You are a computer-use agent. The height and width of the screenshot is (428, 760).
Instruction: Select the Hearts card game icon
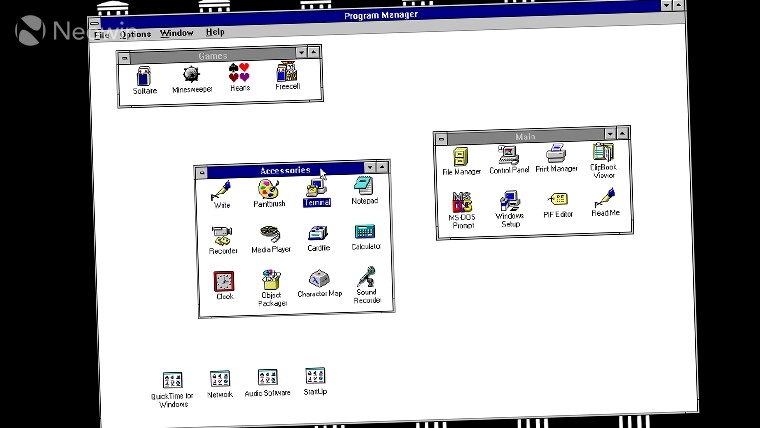coord(239,73)
